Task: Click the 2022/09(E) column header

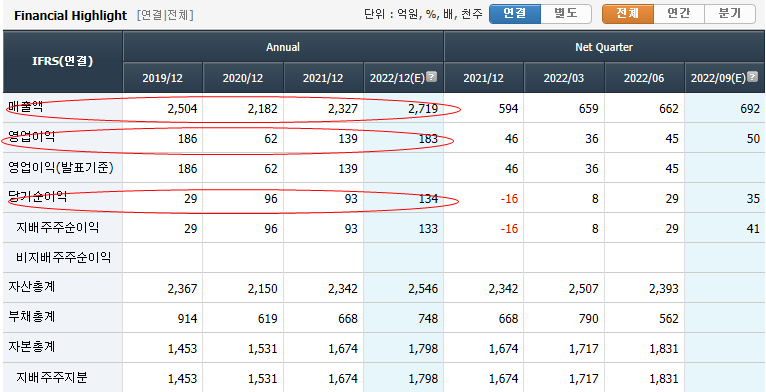Action: [x=724, y=78]
